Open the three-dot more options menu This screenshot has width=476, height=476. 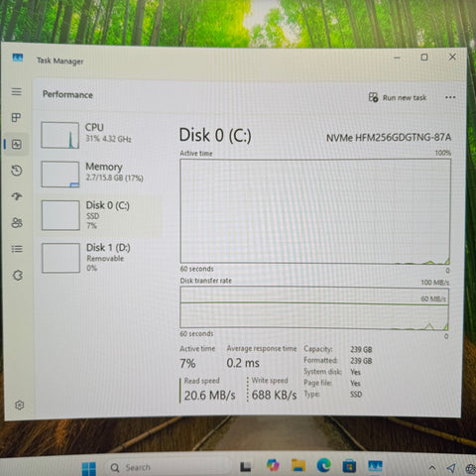(450, 97)
